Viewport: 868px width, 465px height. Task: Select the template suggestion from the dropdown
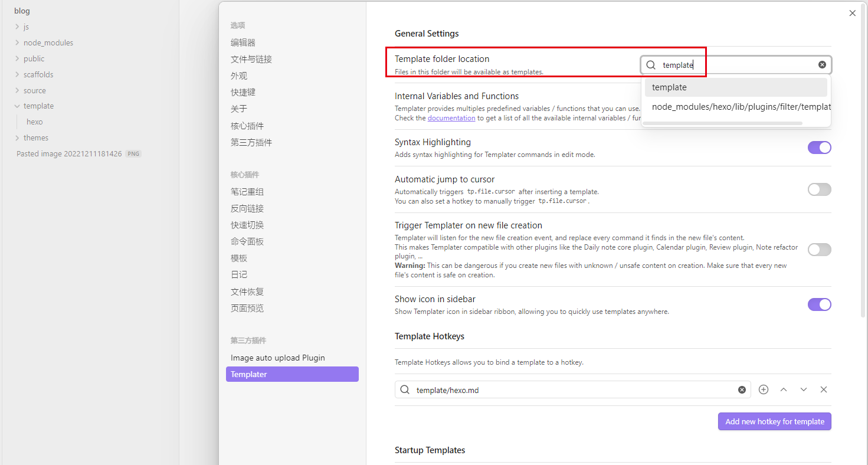(x=669, y=87)
